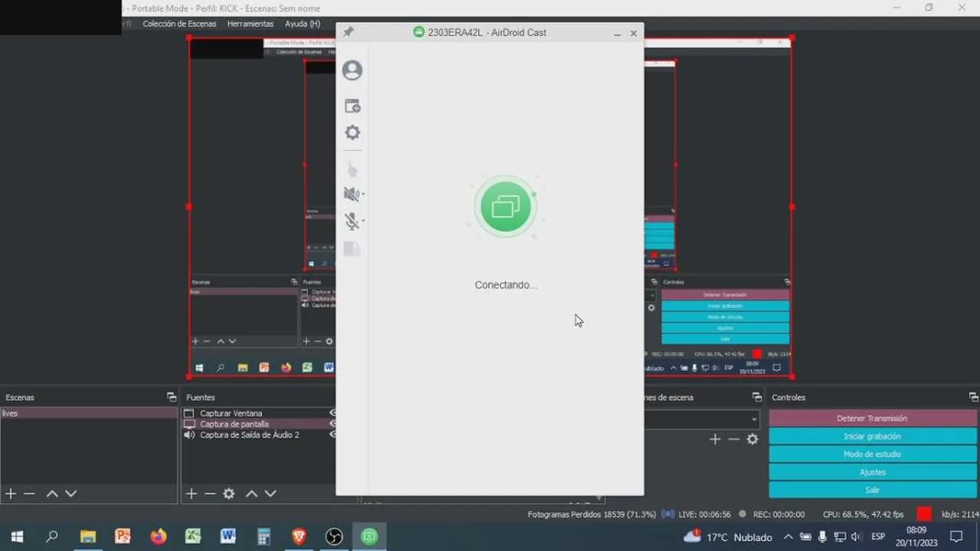
Task: Hide the Captura de pantalla source
Action: tap(332, 424)
